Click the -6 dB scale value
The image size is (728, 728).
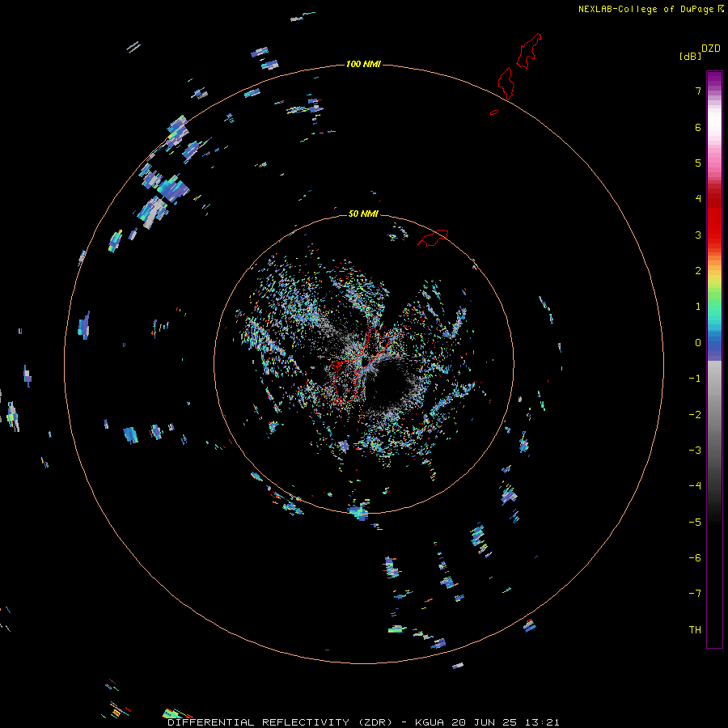pos(695,558)
